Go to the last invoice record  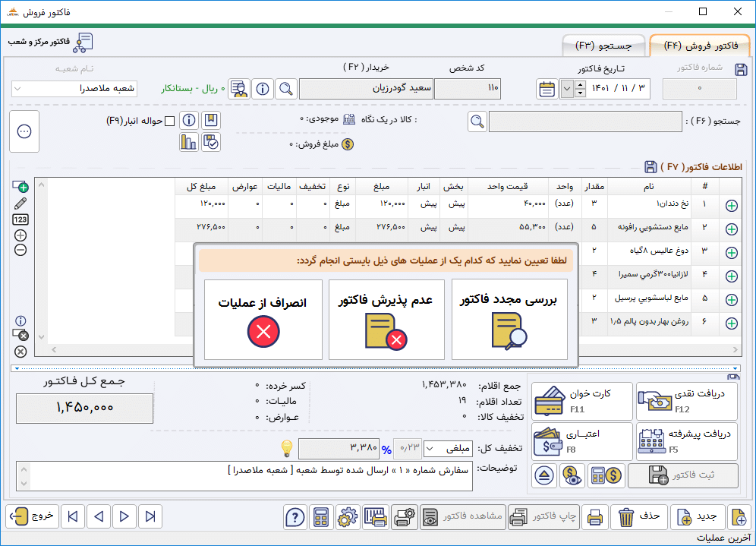point(150,517)
